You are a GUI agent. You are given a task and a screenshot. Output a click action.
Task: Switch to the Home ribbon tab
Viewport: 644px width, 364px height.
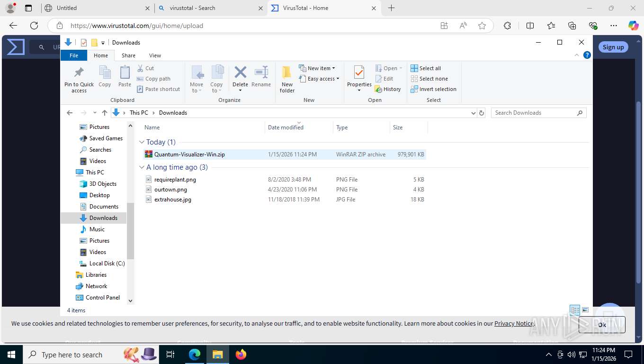coord(101,55)
